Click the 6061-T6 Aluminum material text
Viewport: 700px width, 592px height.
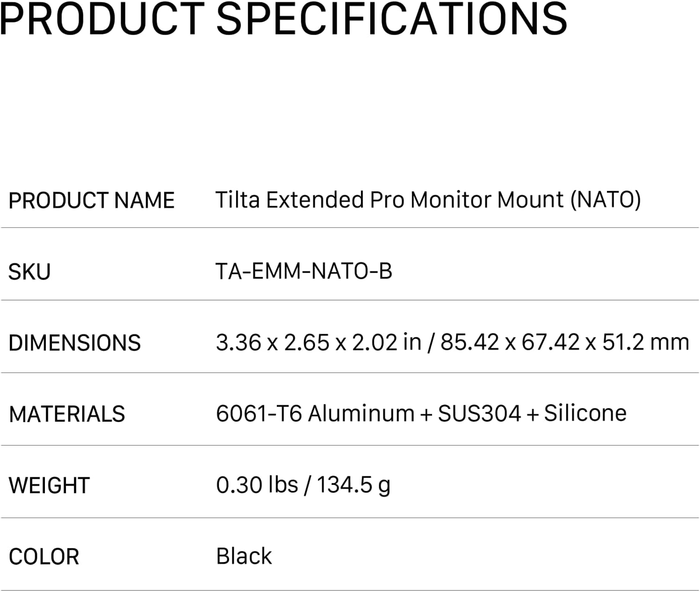coord(315,414)
